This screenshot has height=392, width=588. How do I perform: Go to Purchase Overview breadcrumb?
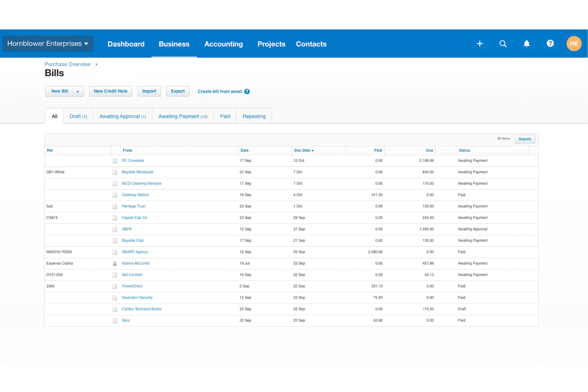[x=68, y=64]
